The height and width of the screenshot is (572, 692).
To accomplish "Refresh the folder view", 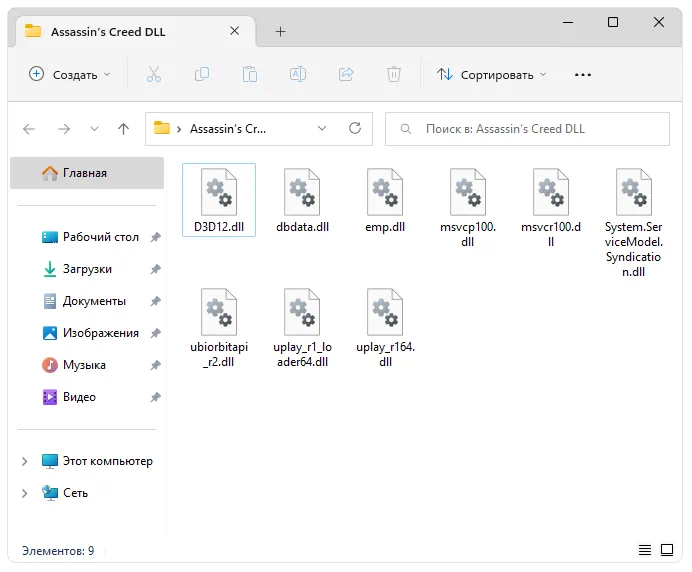I will coord(355,128).
